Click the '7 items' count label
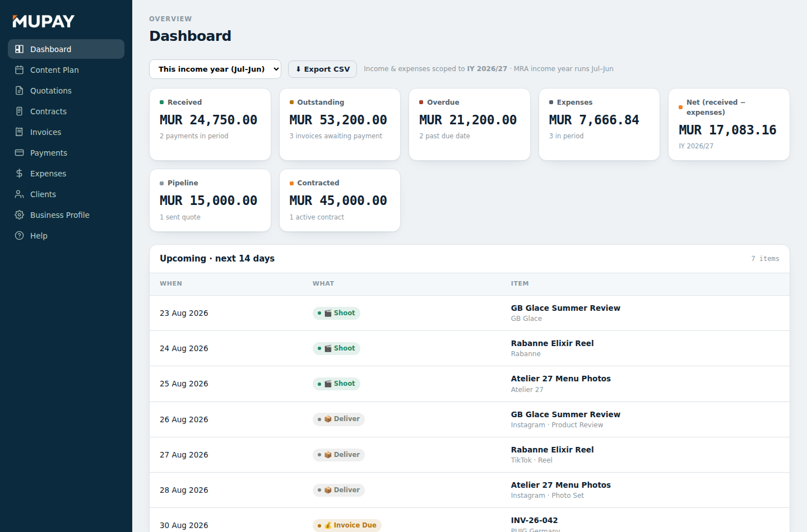The height and width of the screenshot is (532, 807). pos(765,259)
